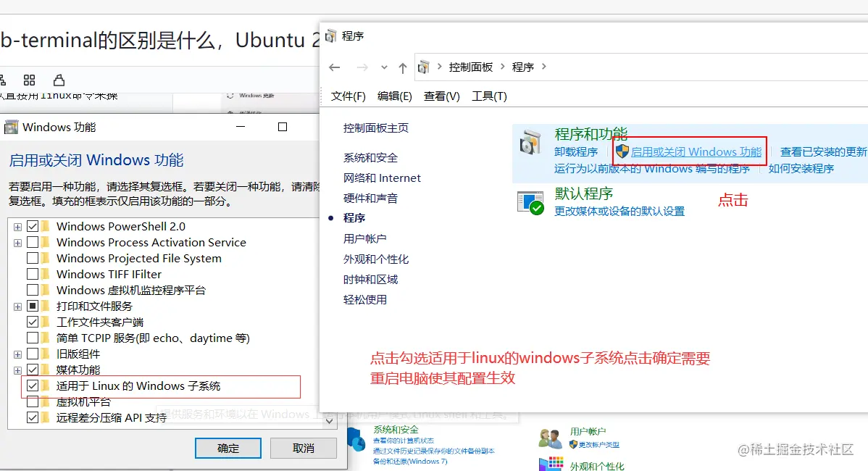The image size is (868, 471).
Task: Open the 文件(F) menu
Action: (349, 96)
